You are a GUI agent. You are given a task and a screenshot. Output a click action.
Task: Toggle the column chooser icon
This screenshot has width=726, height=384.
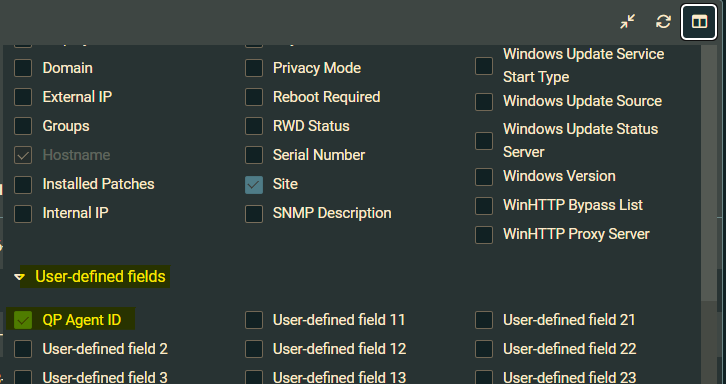[699, 21]
